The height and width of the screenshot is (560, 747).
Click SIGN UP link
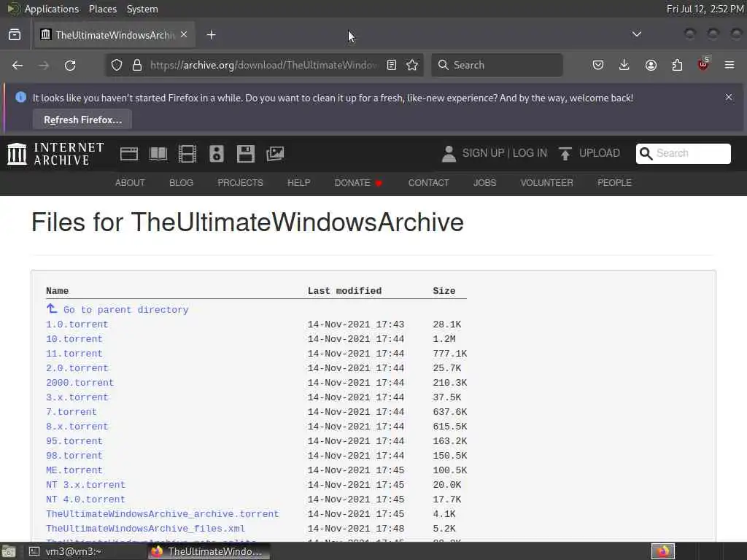483,153
